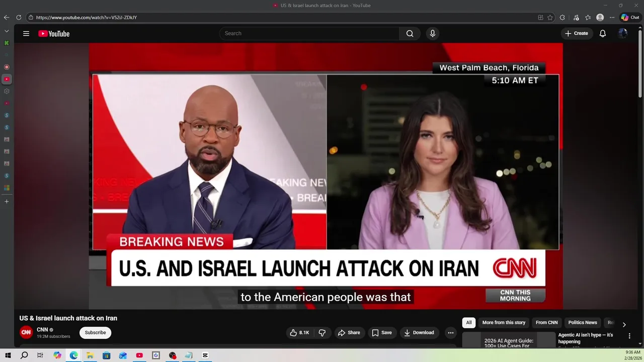The height and width of the screenshot is (362, 644).
Task: Open options for the Agentic AI video
Action: pyautogui.click(x=629, y=336)
